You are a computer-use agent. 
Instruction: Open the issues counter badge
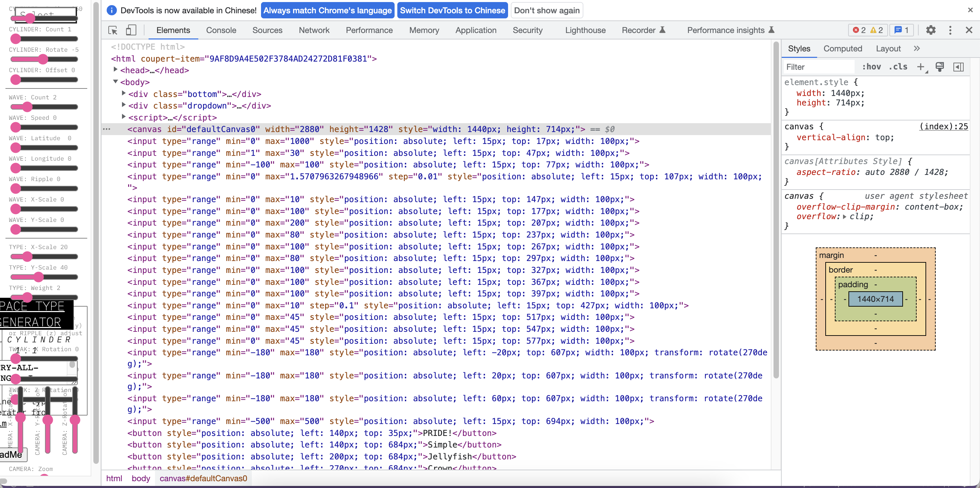pyautogui.click(x=902, y=30)
